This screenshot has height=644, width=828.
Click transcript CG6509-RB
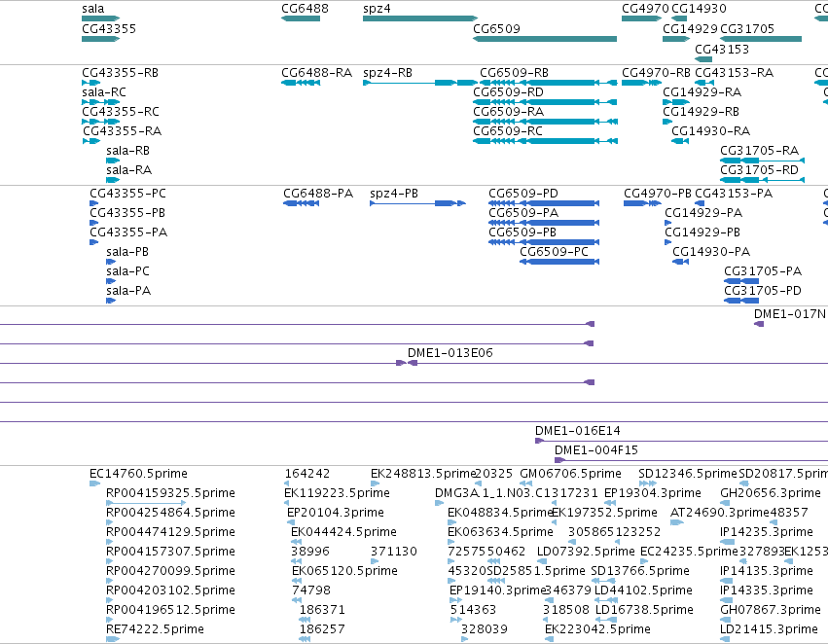click(548, 83)
